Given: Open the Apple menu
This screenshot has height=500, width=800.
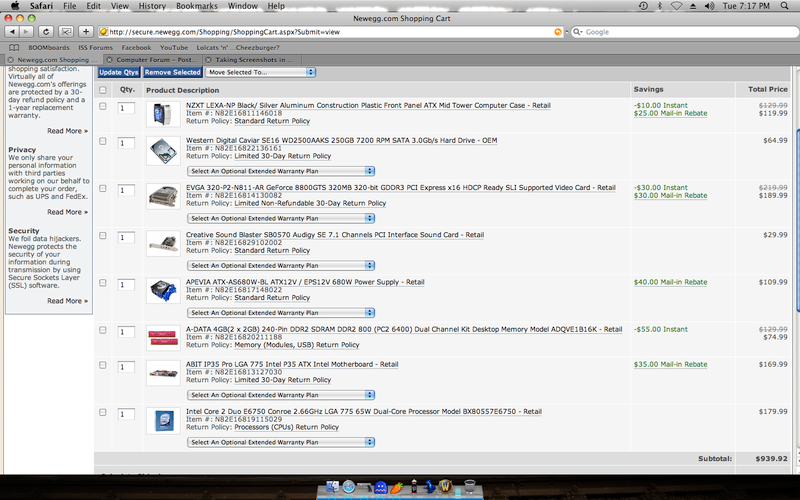Looking at the screenshot, I should pos(15,6).
